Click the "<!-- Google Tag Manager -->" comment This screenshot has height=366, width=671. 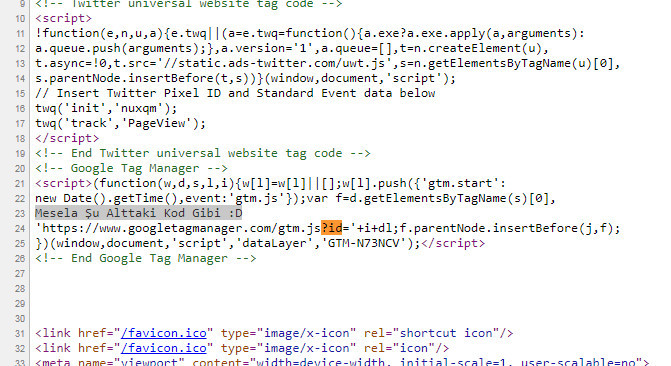(x=131, y=168)
